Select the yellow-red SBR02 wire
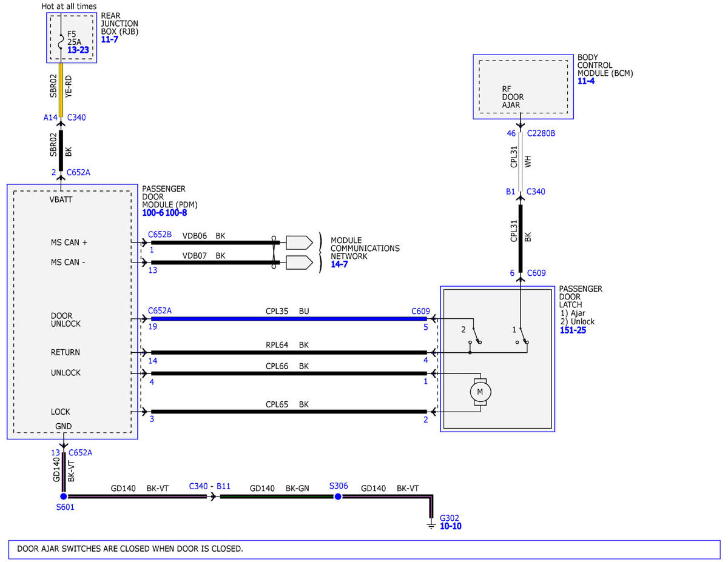 [x=61, y=87]
